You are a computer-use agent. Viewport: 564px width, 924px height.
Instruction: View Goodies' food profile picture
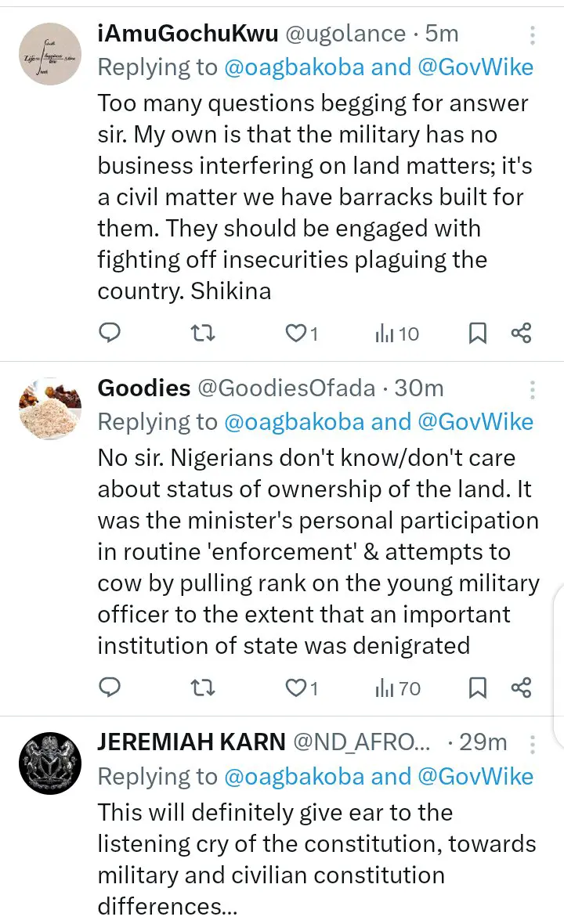pos(49,407)
